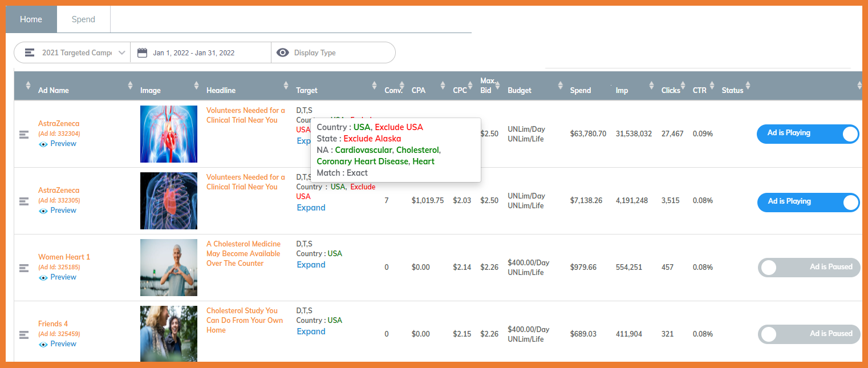The height and width of the screenshot is (368, 868).
Task: Expand targeting for Friends 4 ad
Action: click(x=311, y=331)
